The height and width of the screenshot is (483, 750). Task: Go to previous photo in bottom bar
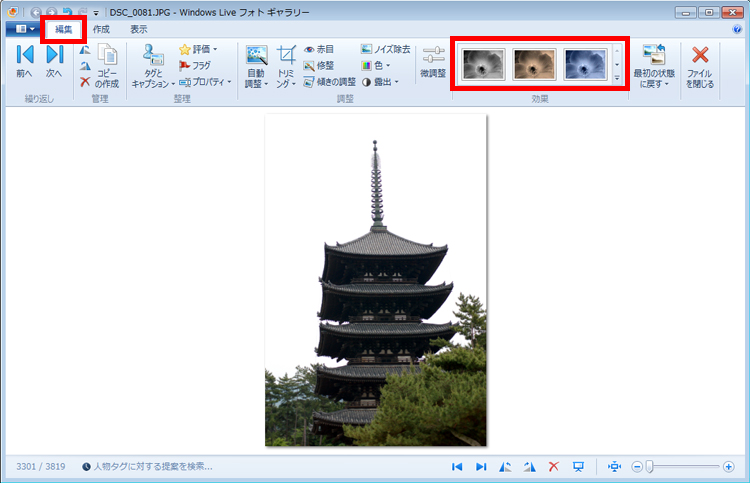click(457, 467)
